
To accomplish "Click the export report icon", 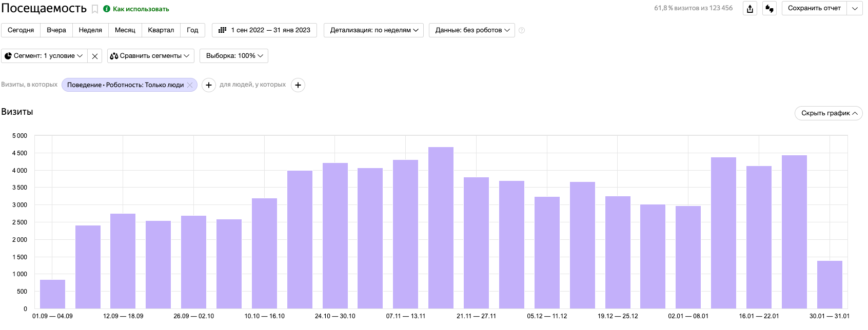I will click(750, 9).
